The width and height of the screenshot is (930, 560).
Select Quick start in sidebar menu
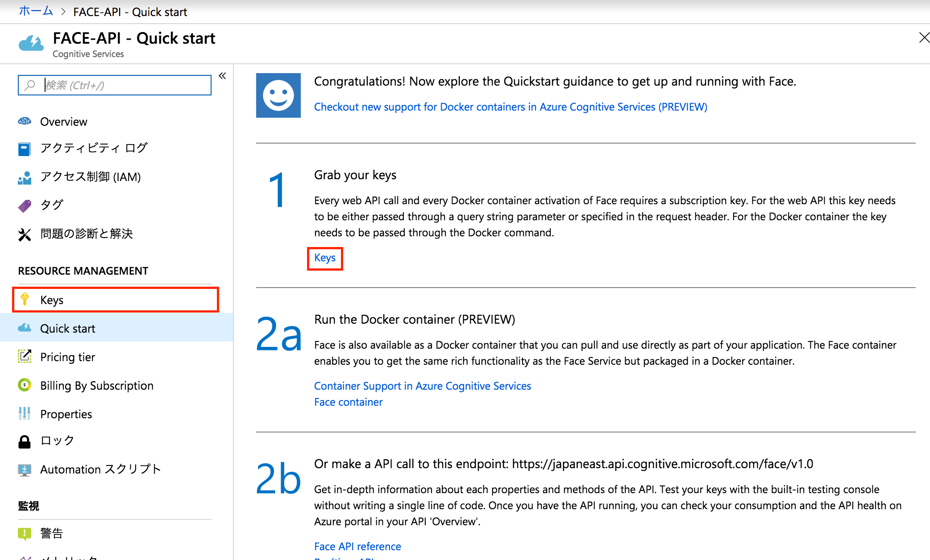68,328
